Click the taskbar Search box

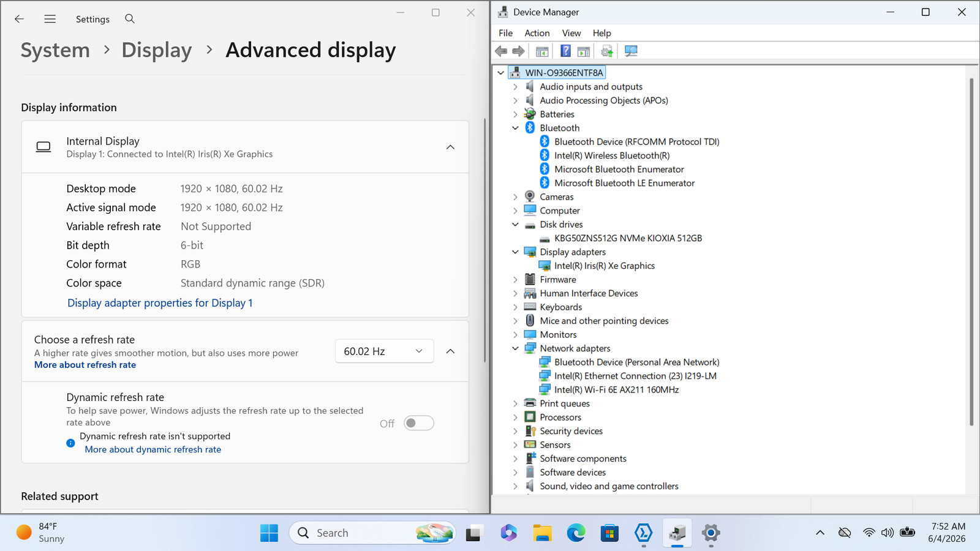pos(372,533)
